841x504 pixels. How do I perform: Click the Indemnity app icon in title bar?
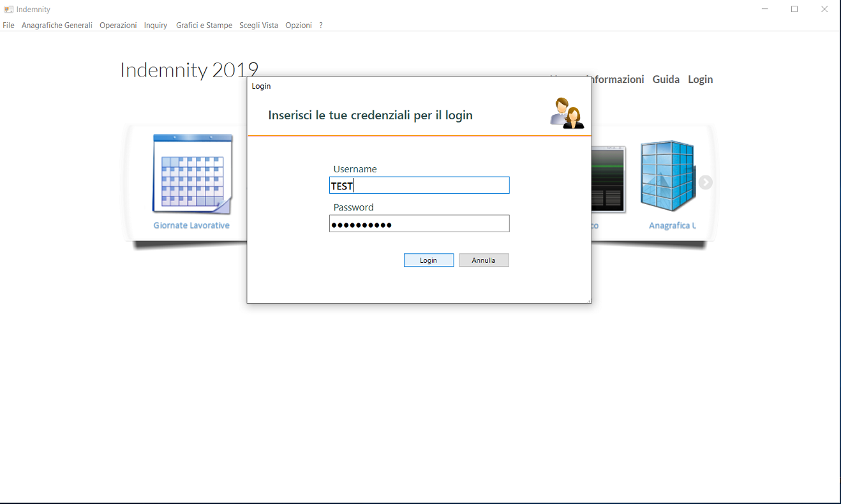point(9,10)
